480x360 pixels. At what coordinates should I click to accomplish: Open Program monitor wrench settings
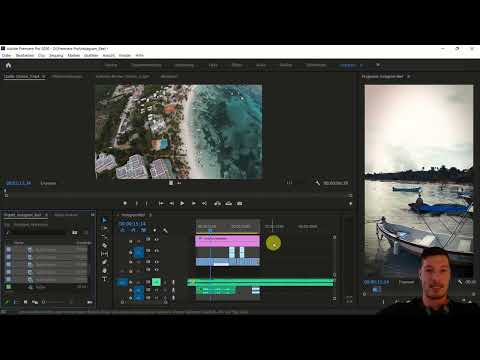click(x=460, y=282)
